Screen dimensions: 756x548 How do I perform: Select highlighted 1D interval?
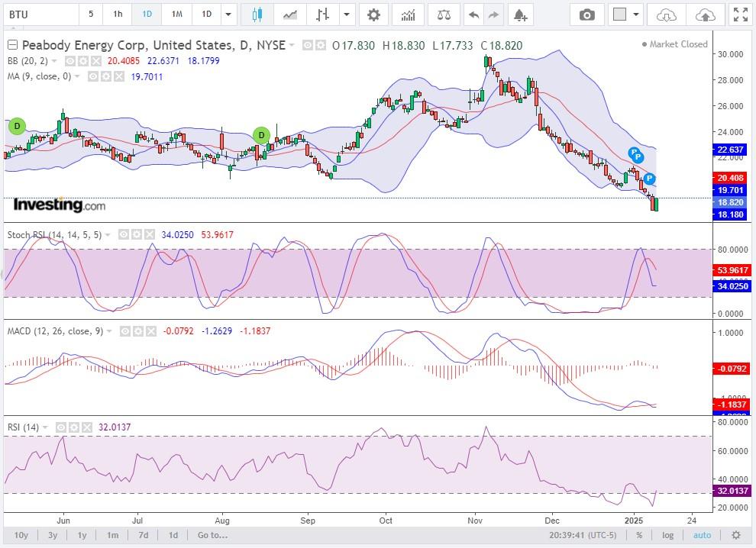(x=147, y=15)
